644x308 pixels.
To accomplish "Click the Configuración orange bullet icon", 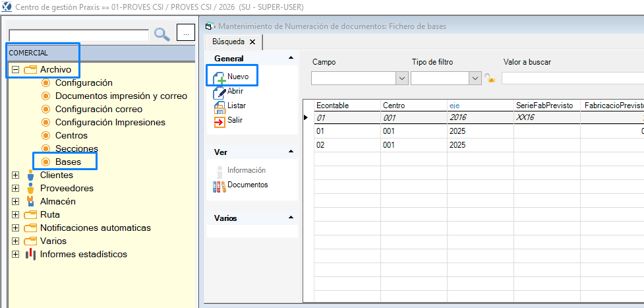I will [x=46, y=82].
